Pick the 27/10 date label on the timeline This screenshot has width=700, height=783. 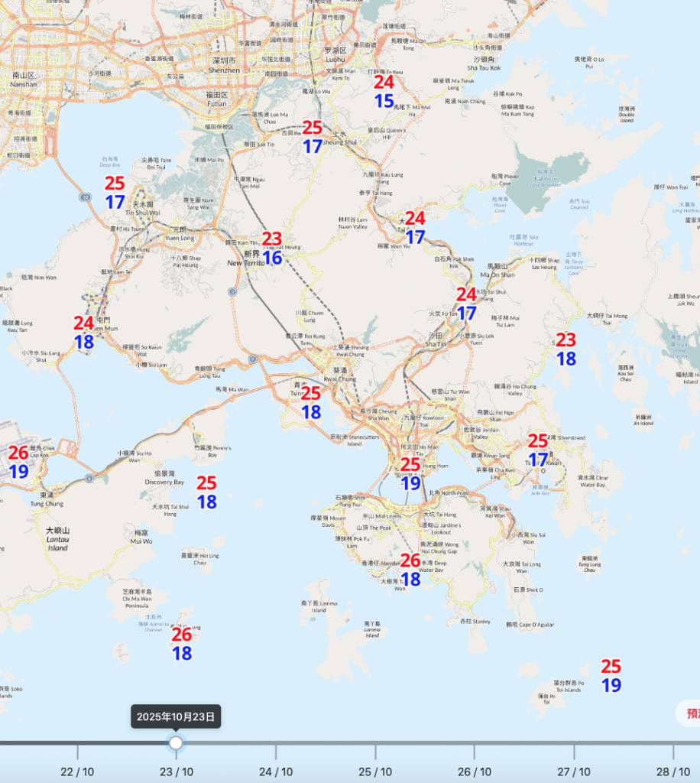tap(573, 772)
